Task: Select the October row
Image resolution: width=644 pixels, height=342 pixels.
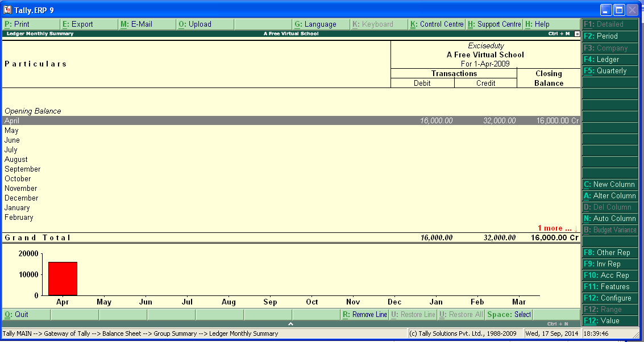Action: click(x=291, y=178)
